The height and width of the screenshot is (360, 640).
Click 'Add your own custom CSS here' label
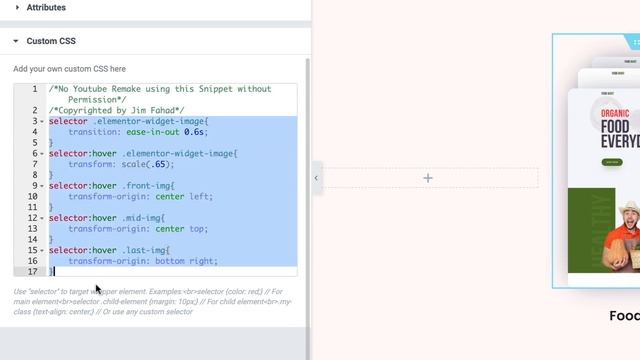[x=69, y=69]
